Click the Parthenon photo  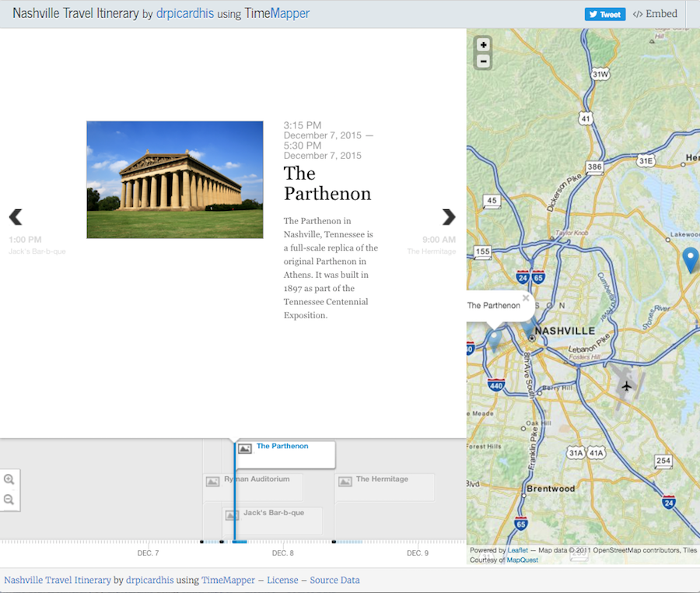(x=174, y=180)
